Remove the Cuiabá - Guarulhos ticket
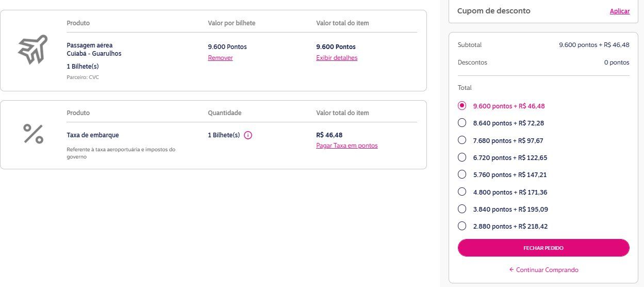Image resolution: width=644 pixels, height=287 pixels. [220, 58]
